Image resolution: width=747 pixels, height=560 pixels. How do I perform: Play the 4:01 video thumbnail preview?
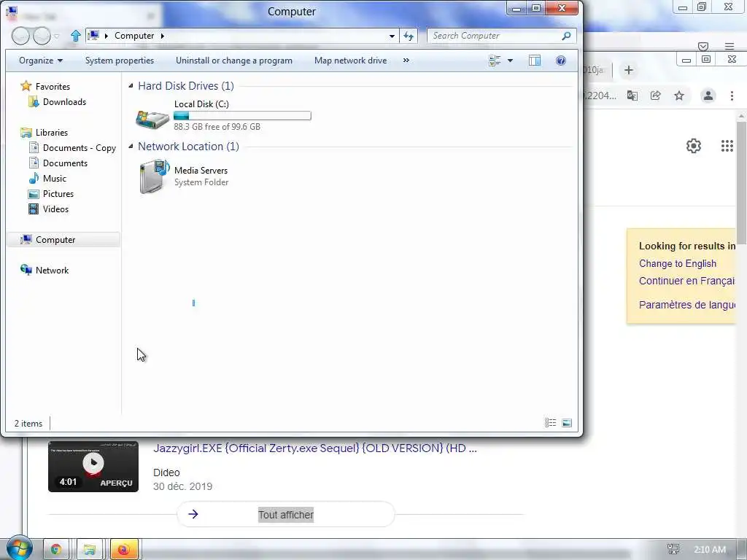(93, 466)
